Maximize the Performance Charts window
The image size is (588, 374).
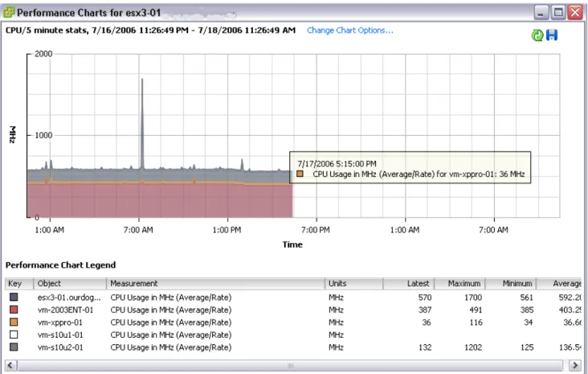coord(558,12)
